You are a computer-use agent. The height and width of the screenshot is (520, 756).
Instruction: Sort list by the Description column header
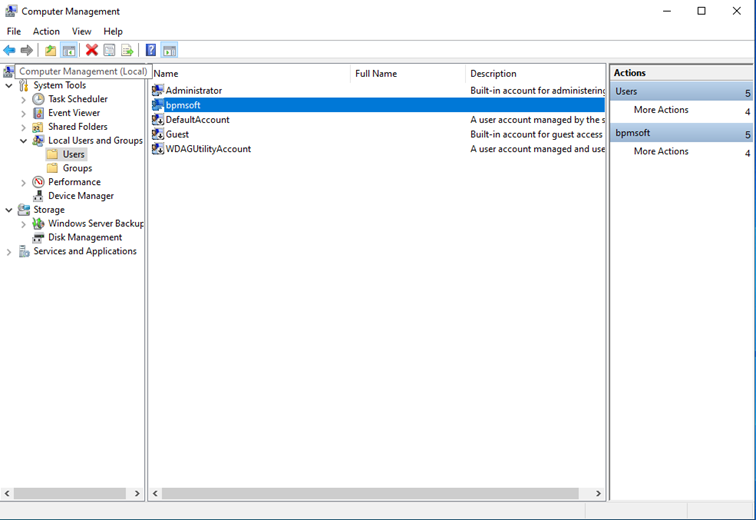coord(535,74)
